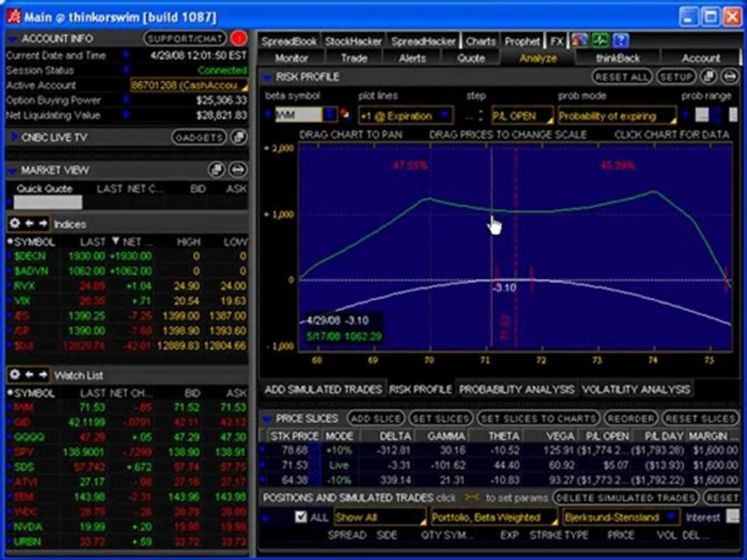The height and width of the screenshot is (560, 747).
Task: Click the Market View print icon
Action: point(238,170)
